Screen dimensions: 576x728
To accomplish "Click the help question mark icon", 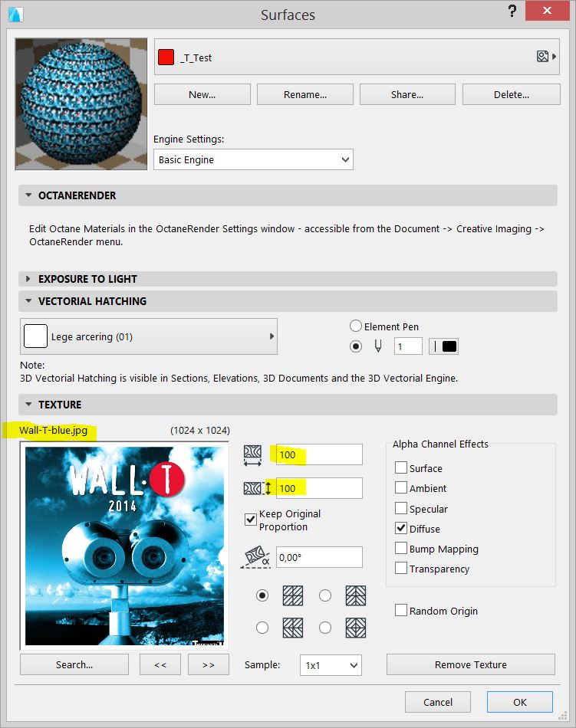I will click(512, 11).
